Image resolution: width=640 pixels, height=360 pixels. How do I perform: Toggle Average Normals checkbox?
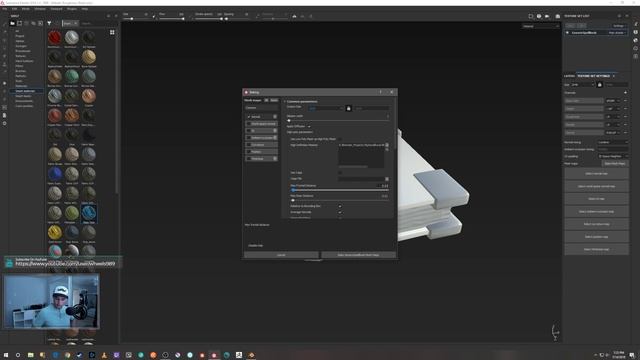point(340,212)
